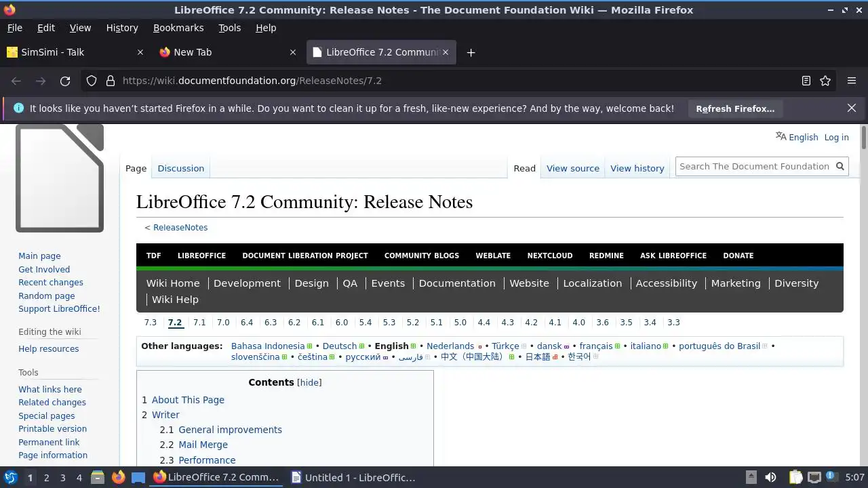Viewport: 868px width, 488px height.
Task: Click the DONATE link in black bar
Action: (x=738, y=256)
